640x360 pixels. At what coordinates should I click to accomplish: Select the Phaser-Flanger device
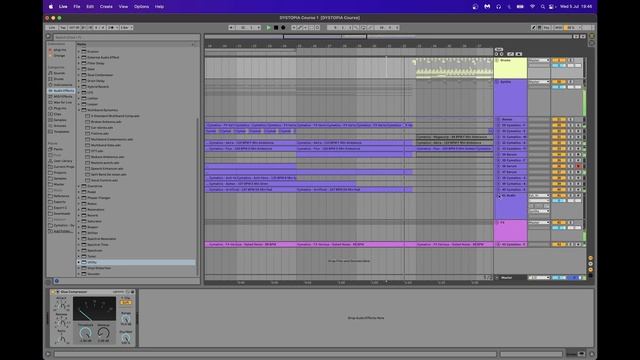click(99, 198)
